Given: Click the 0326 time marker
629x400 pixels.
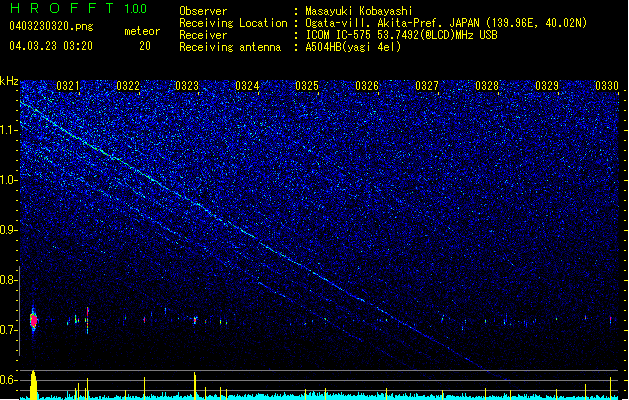Looking at the screenshot, I should [x=367, y=86].
